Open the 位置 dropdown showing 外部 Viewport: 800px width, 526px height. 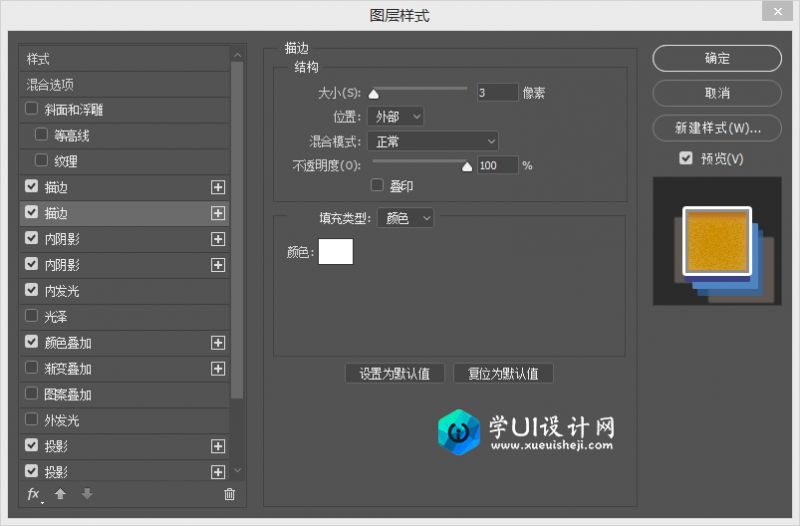coord(395,116)
